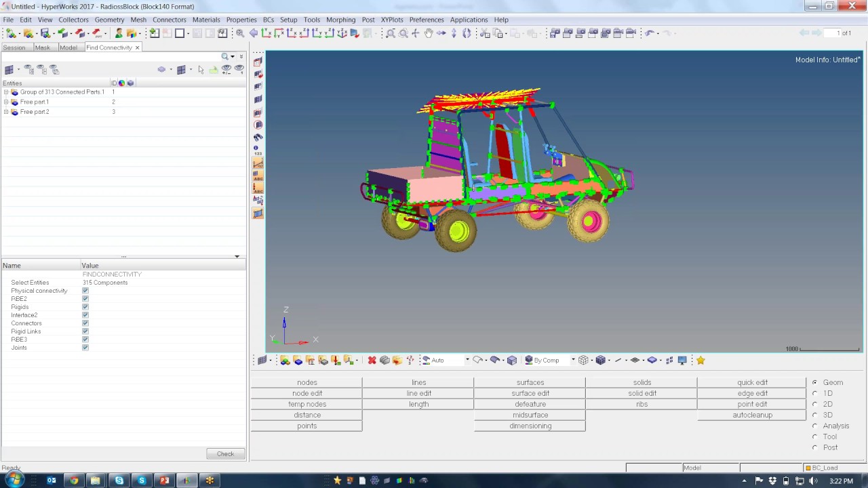This screenshot has width=868, height=488.
Task: Click the browser search magnifier icon
Action: click(224, 56)
